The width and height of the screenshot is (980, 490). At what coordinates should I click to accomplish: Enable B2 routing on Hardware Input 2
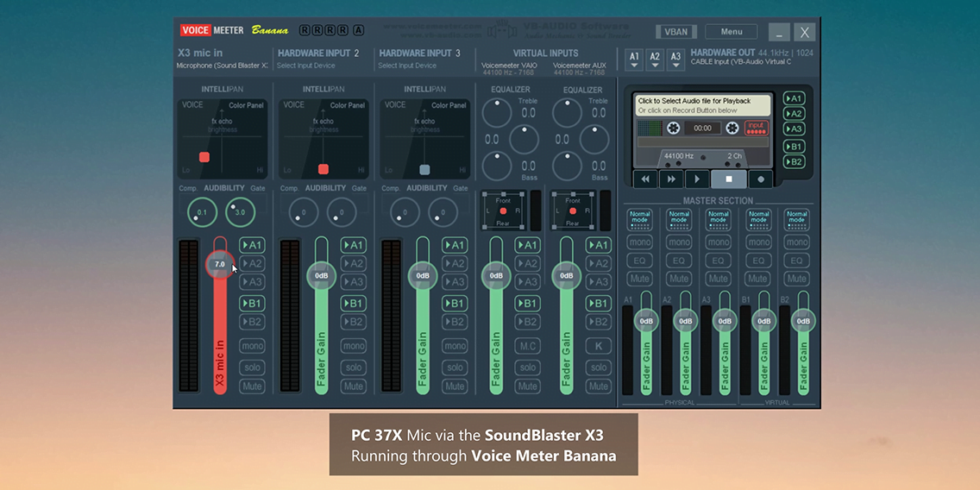353,322
